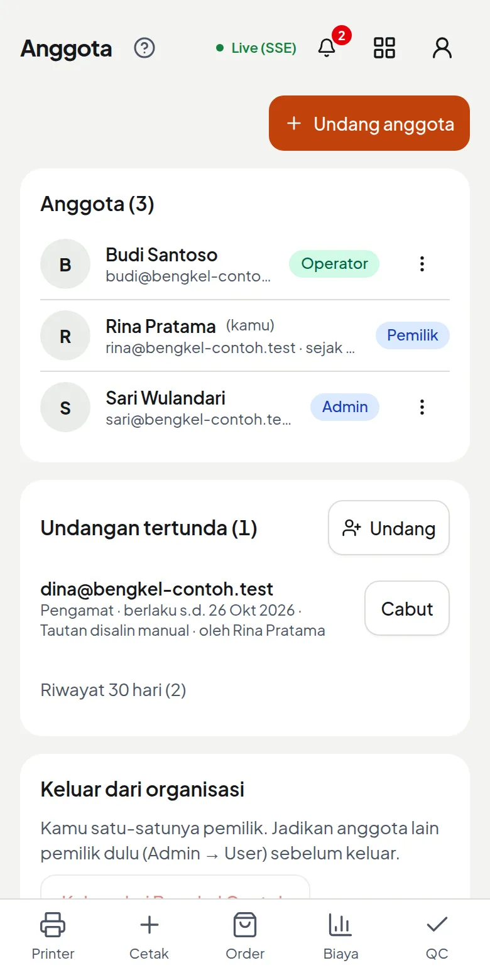Open Budi Santoso's three-dot menu
This screenshot has width=490, height=980.
pyautogui.click(x=422, y=264)
